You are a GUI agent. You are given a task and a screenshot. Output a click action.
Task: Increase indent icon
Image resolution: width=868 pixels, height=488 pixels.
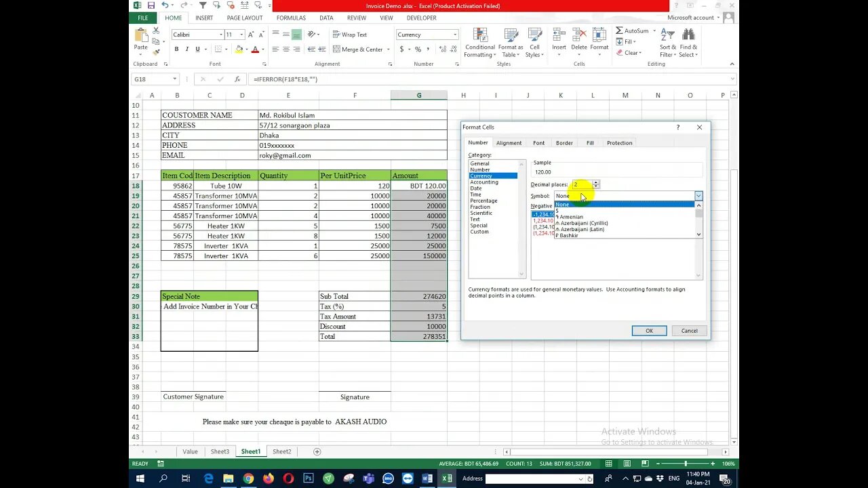pyautogui.click(x=322, y=49)
